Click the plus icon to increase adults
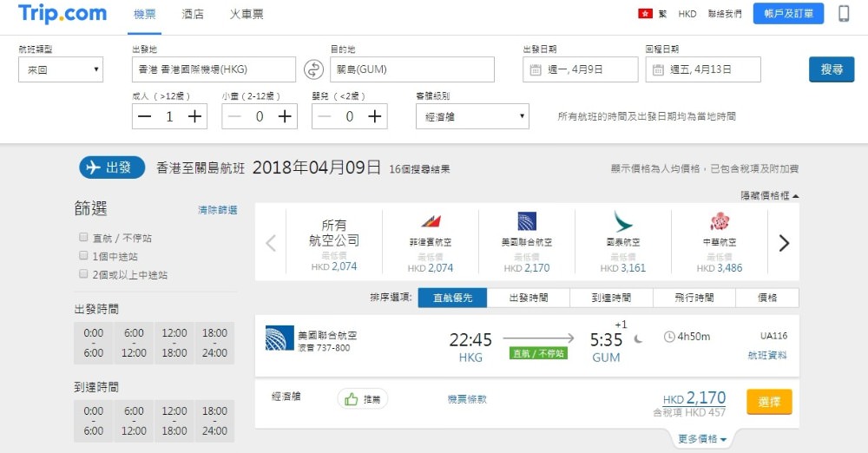Screen dimensions: 868x453 pyautogui.click(x=195, y=116)
